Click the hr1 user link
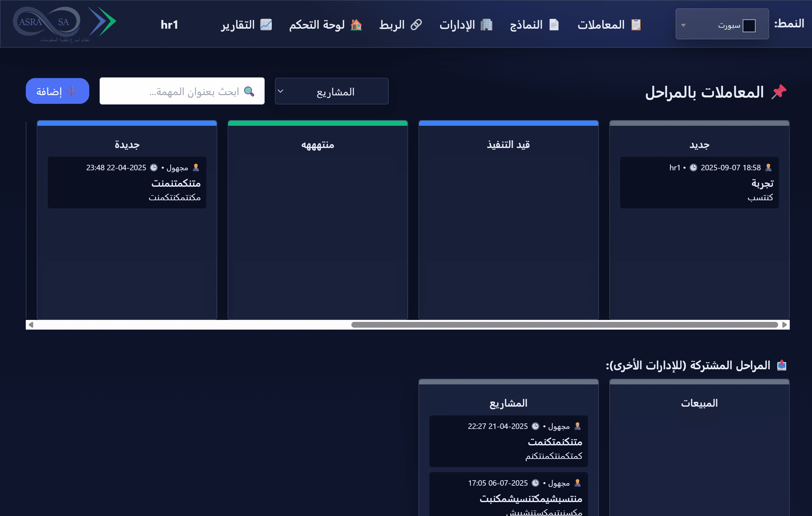 [170, 24]
